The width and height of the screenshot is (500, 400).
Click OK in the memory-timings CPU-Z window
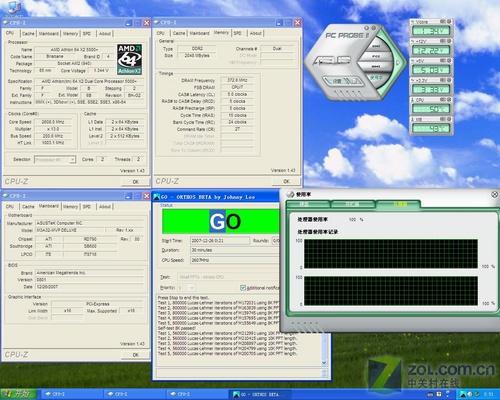tap(286, 181)
